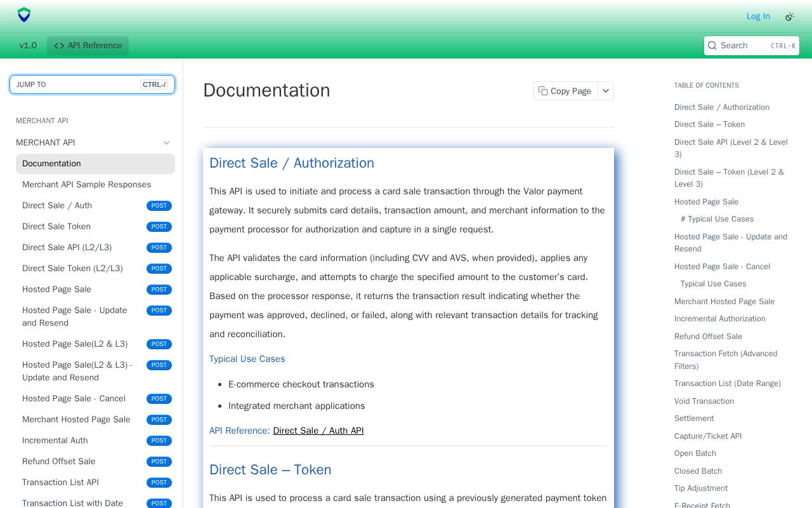Open the dropdown arrow beside Copy Page

click(x=606, y=91)
